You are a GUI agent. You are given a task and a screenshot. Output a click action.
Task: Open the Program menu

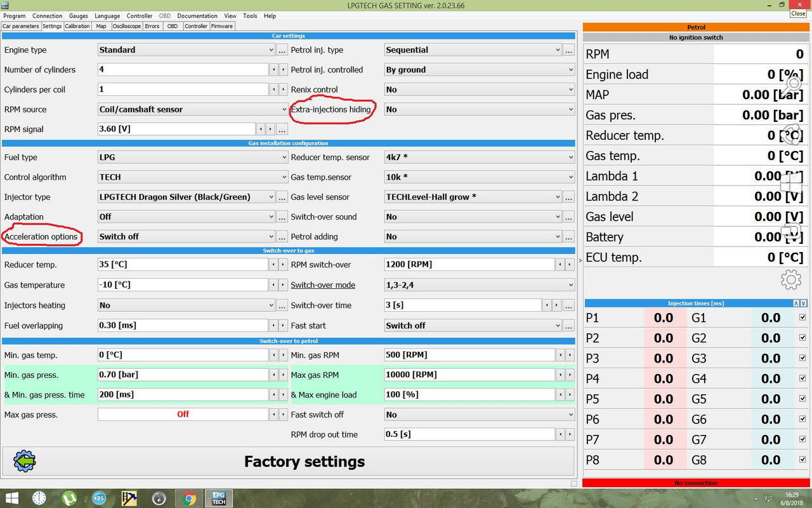click(x=15, y=16)
